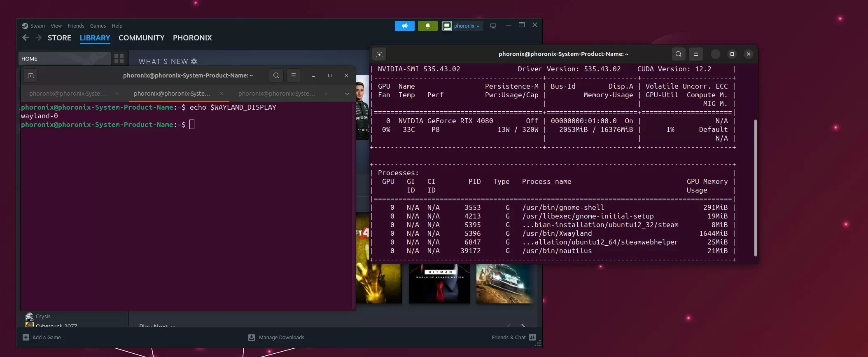Switch library to grid view icon
Viewport: 868px width, 357px height.
[x=119, y=59]
